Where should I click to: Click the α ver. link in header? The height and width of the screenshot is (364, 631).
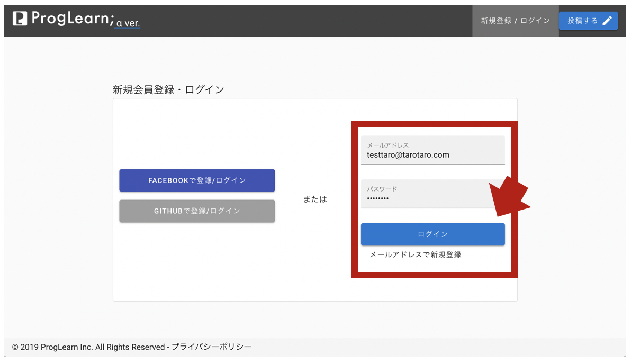pyautogui.click(x=128, y=23)
